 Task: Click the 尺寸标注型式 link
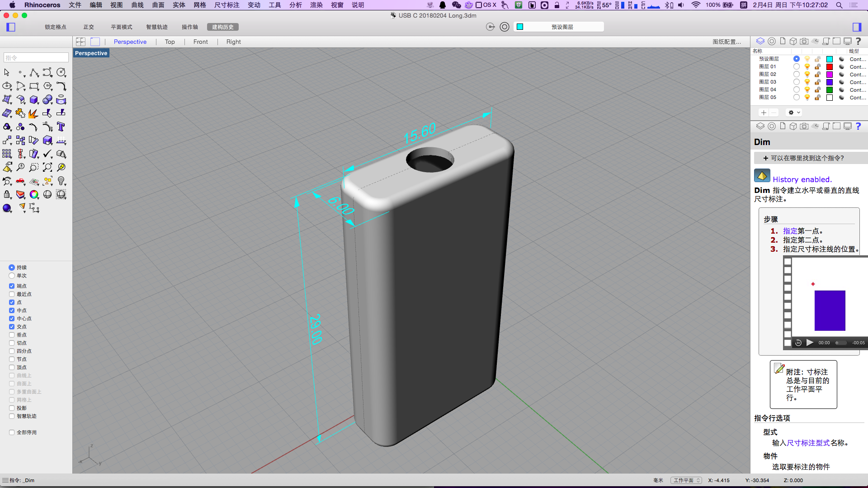point(808,443)
